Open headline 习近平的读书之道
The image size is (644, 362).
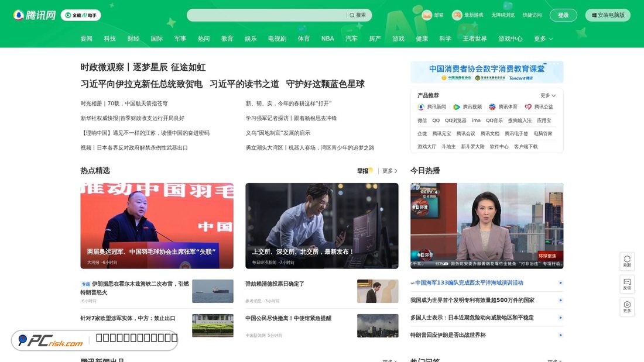pos(244,84)
